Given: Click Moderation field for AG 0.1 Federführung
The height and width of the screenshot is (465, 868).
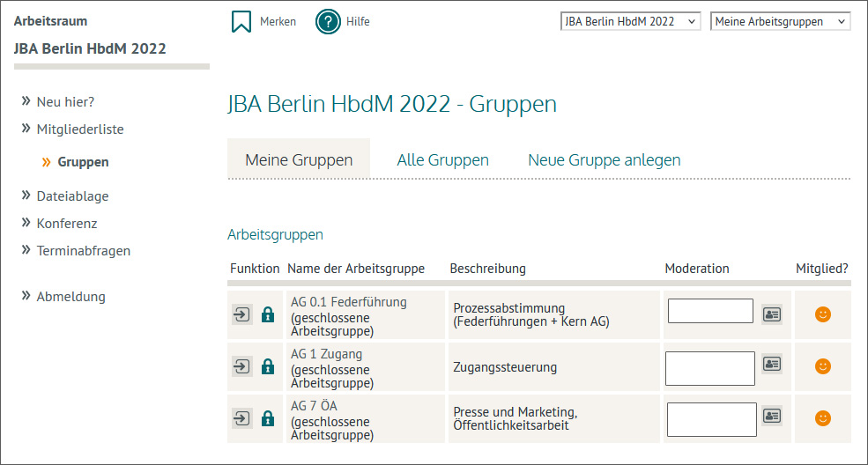Looking at the screenshot, I should [710, 311].
